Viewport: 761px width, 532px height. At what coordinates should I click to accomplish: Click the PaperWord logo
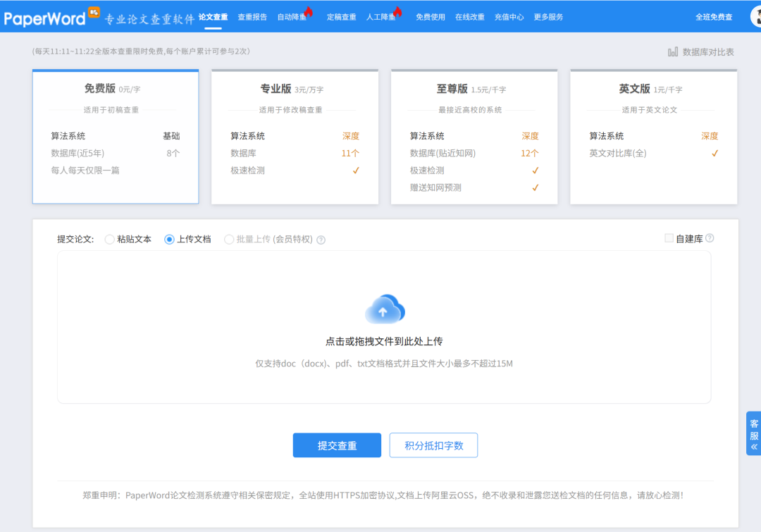point(44,18)
